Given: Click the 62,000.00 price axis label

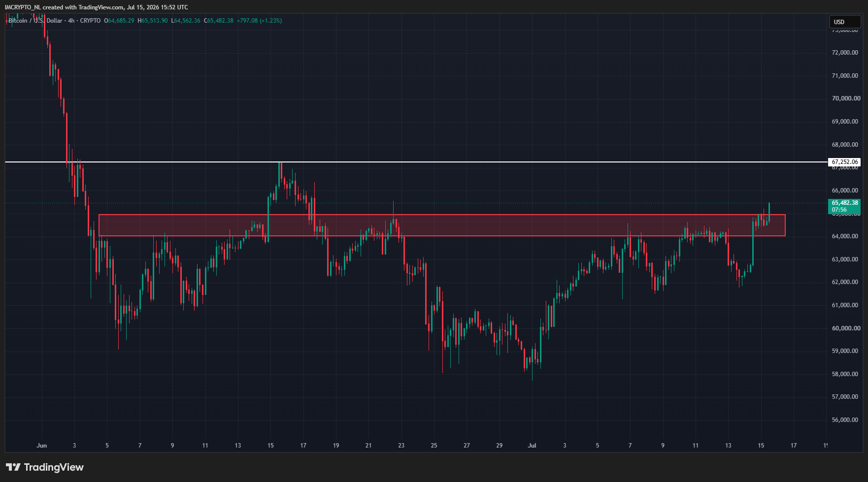Looking at the screenshot, I should [845, 282].
